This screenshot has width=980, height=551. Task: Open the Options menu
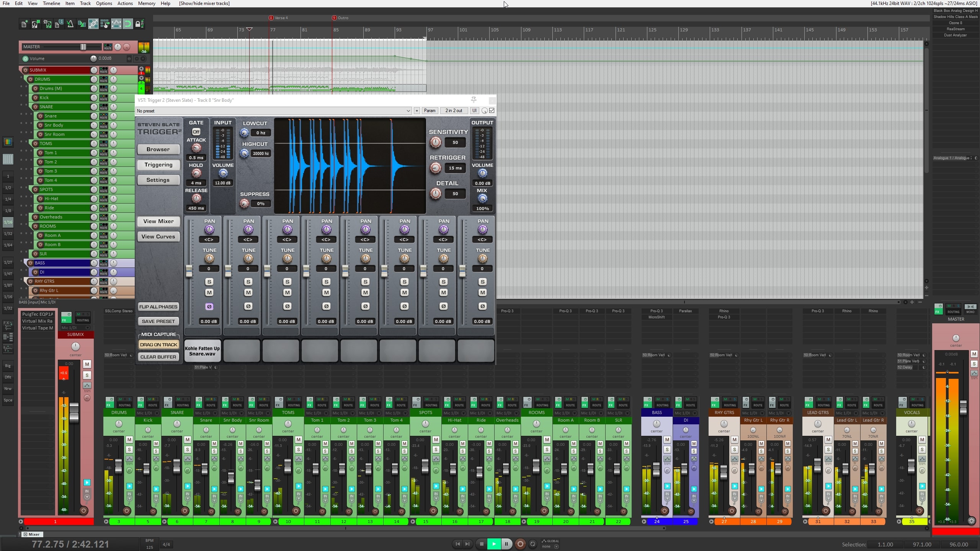click(104, 3)
